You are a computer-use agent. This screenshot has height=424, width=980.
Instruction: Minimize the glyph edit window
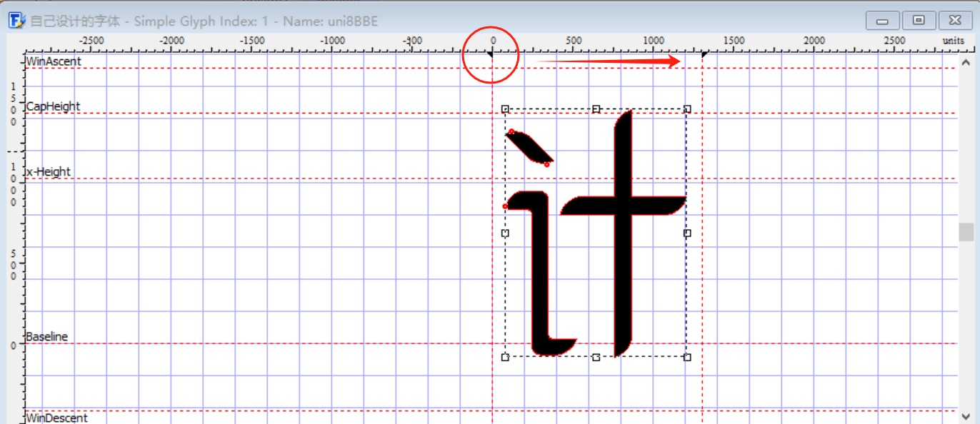pos(883,20)
